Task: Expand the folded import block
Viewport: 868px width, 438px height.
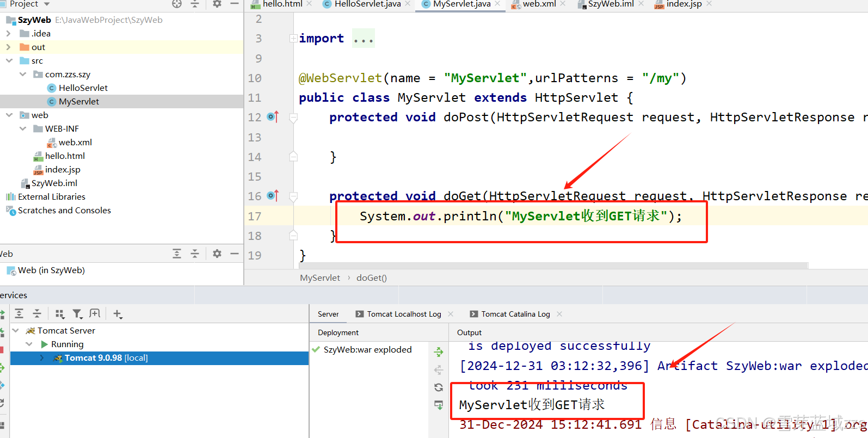Action: [293, 38]
